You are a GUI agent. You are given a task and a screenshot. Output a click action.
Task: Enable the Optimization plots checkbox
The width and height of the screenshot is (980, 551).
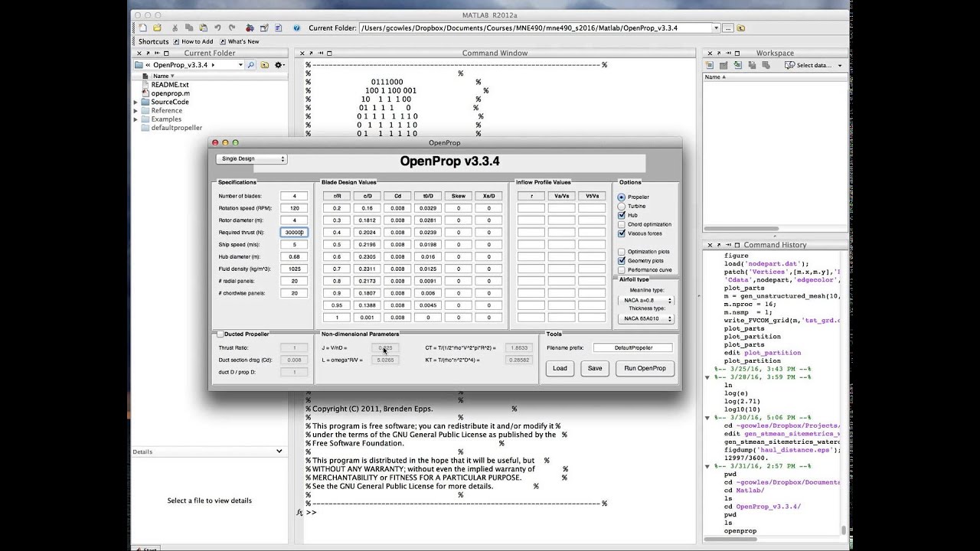[622, 251]
